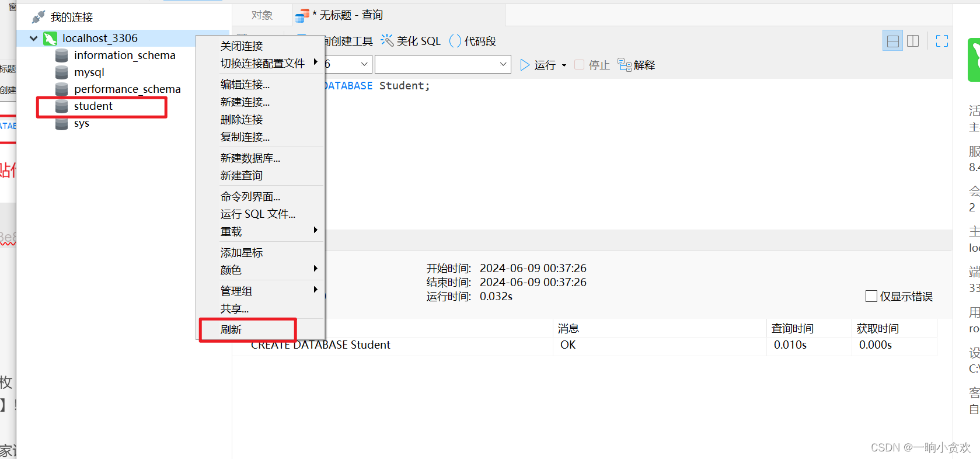Click the 解释 (Explain) button
Image resolution: width=980 pixels, height=459 pixels.
[636, 65]
